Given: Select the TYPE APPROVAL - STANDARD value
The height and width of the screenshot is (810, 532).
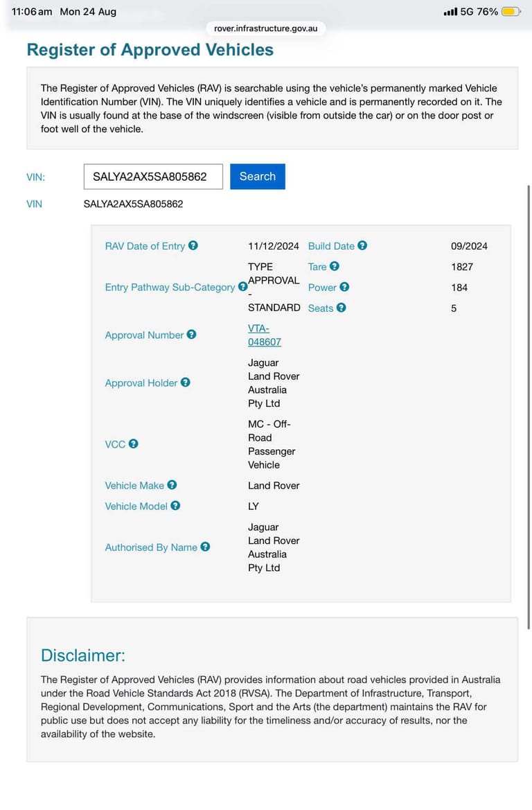Looking at the screenshot, I should [x=274, y=287].
